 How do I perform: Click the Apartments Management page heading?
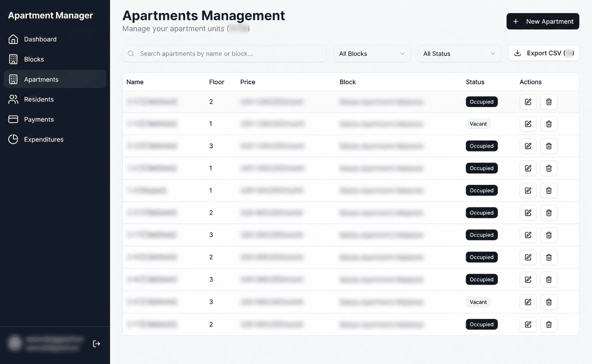[204, 16]
